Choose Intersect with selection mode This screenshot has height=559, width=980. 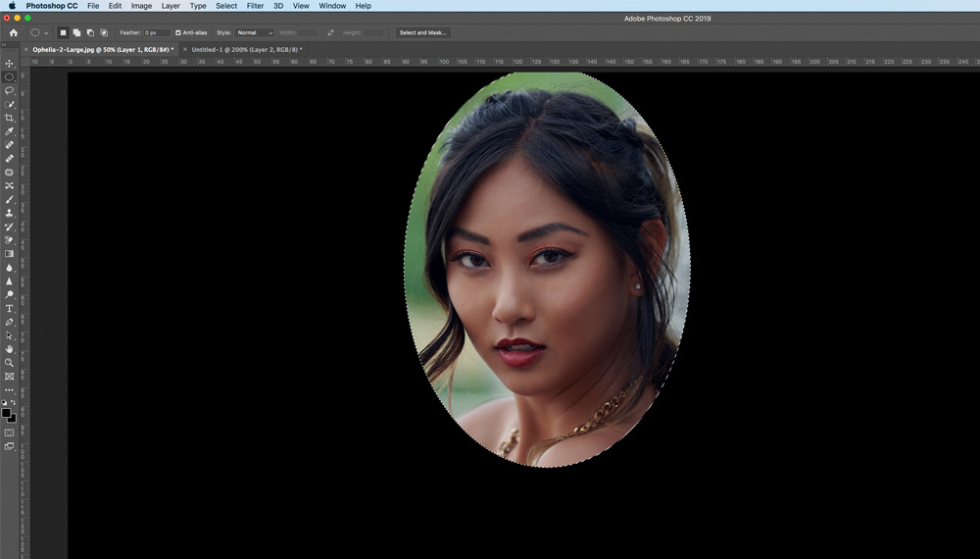[x=104, y=32]
